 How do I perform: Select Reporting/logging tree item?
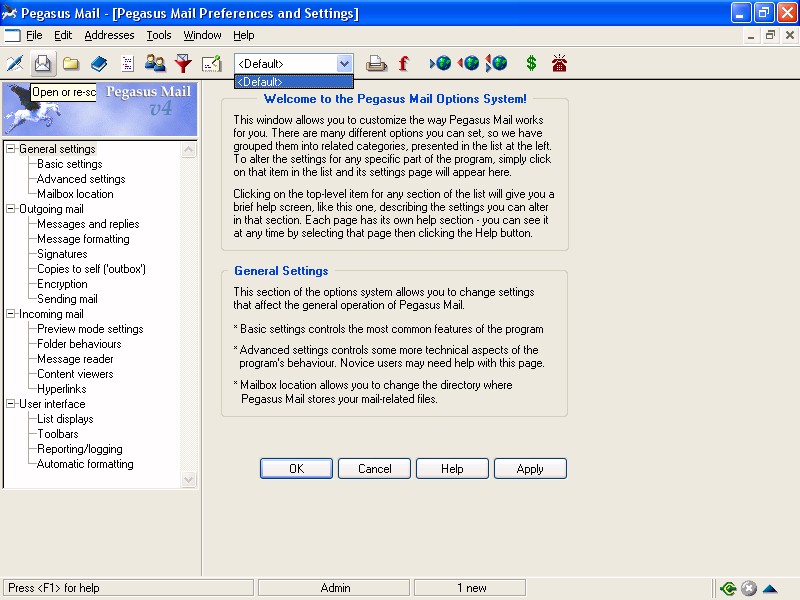pos(80,449)
